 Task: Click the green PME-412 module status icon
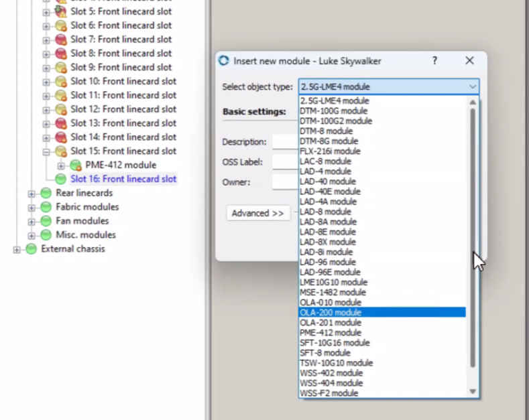click(x=76, y=165)
